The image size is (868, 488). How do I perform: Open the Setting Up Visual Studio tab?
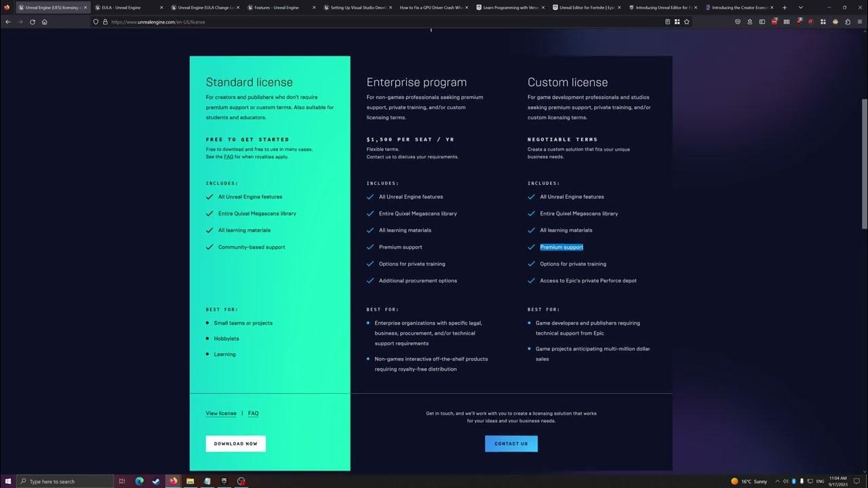[x=358, y=7]
